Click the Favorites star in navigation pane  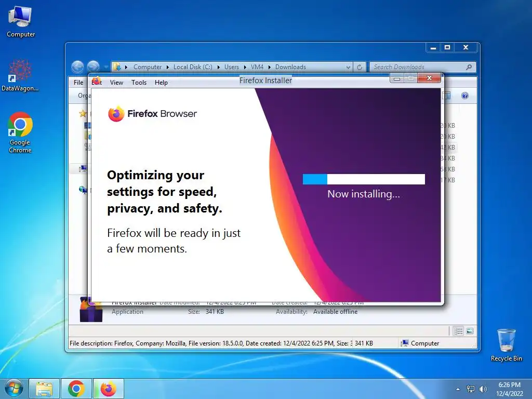click(x=83, y=114)
